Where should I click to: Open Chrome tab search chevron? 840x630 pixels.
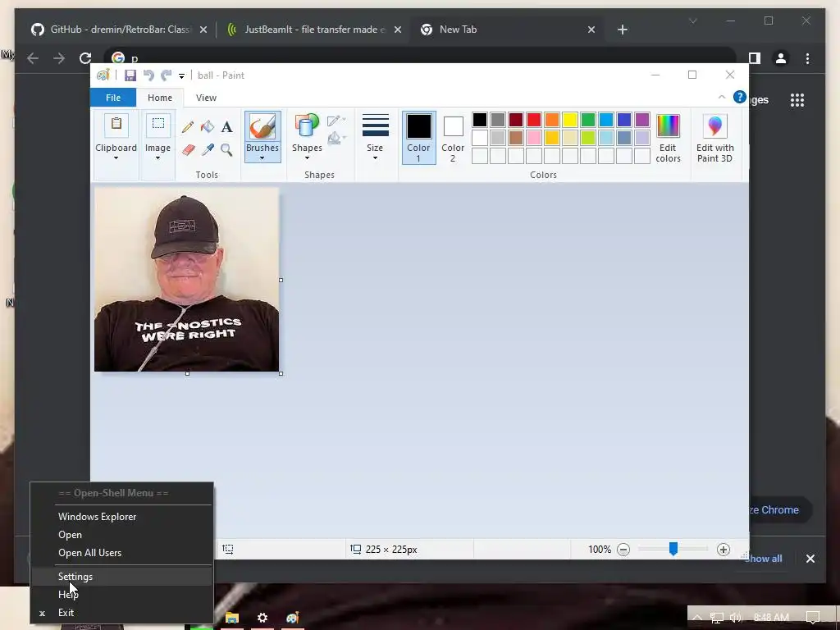tap(692, 21)
